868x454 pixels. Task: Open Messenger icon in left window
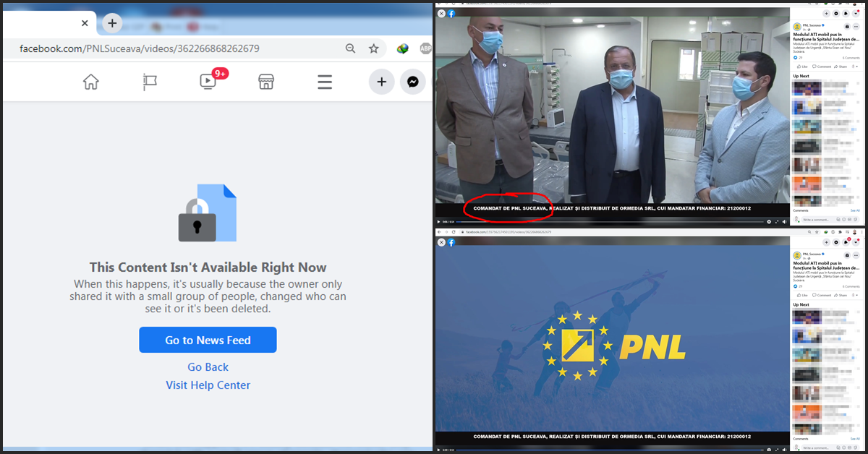coord(412,82)
